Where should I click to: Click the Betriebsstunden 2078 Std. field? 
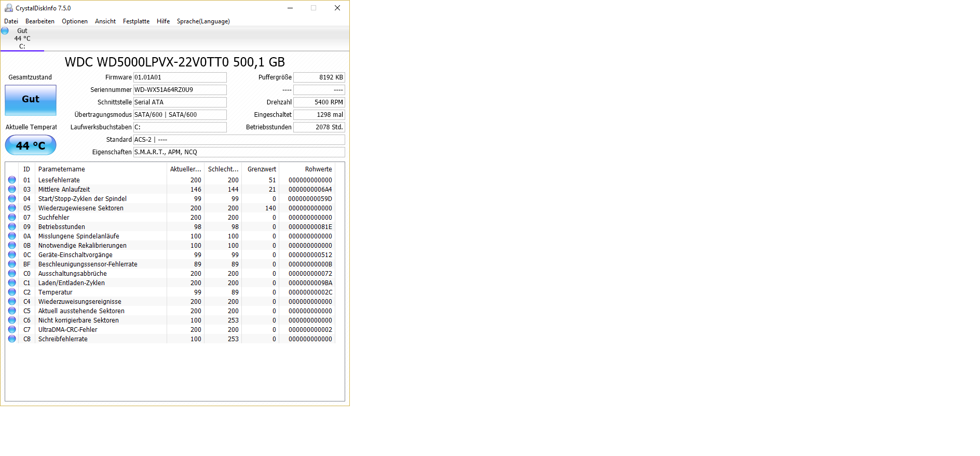point(319,127)
